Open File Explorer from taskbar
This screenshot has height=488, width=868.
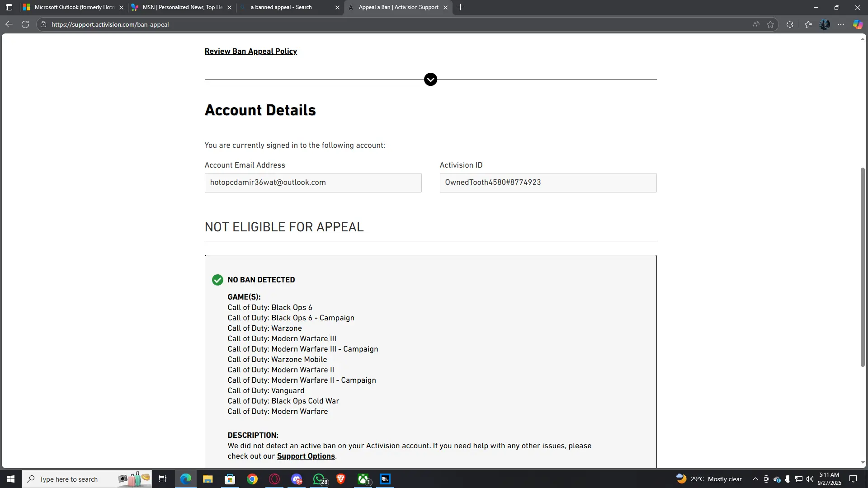click(x=208, y=479)
